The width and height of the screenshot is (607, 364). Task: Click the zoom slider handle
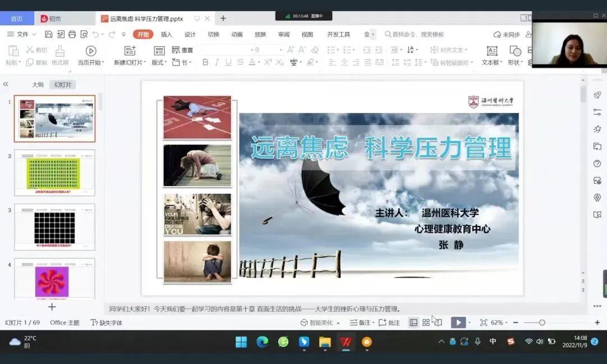tap(542, 322)
